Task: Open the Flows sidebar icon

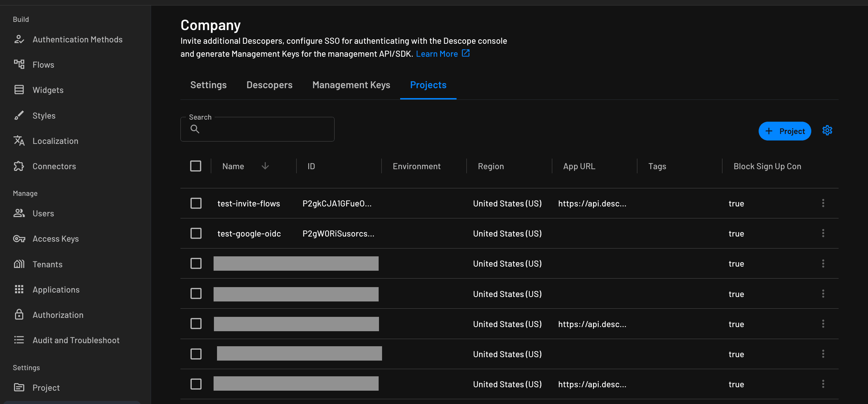Action: coord(19,64)
